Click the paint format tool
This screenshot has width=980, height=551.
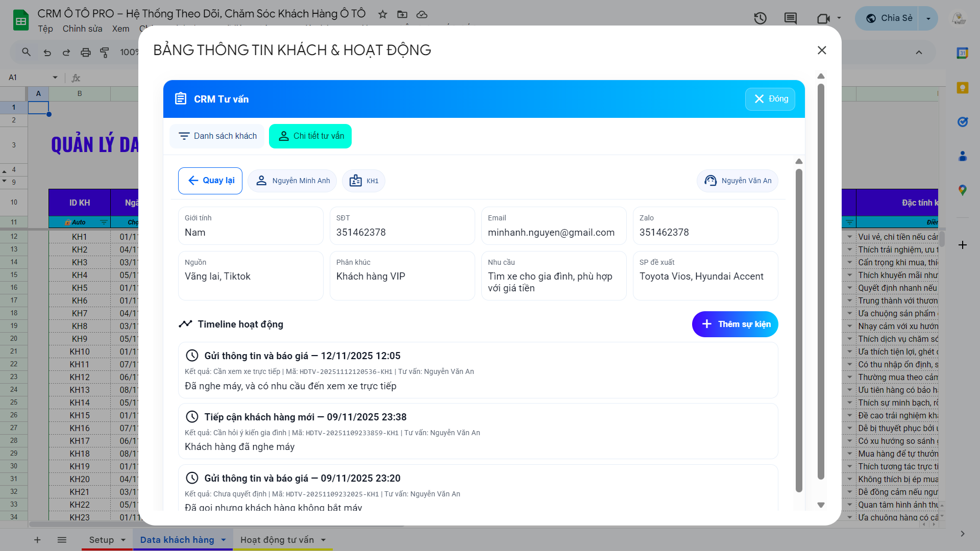[105, 52]
